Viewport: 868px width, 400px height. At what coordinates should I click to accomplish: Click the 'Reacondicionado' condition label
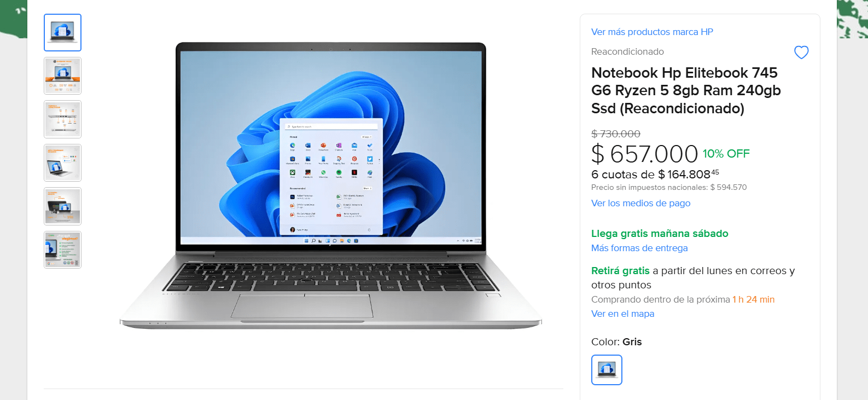point(627,51)
